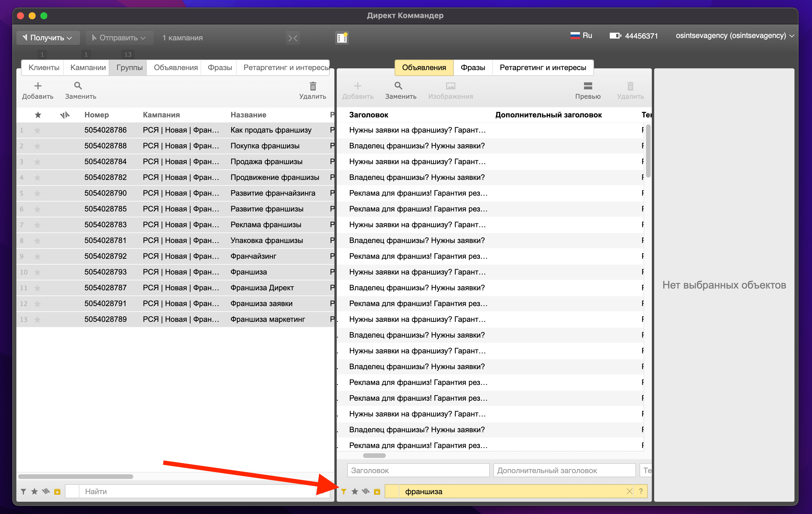Open the Отправить dropdown

coord(119,38)
